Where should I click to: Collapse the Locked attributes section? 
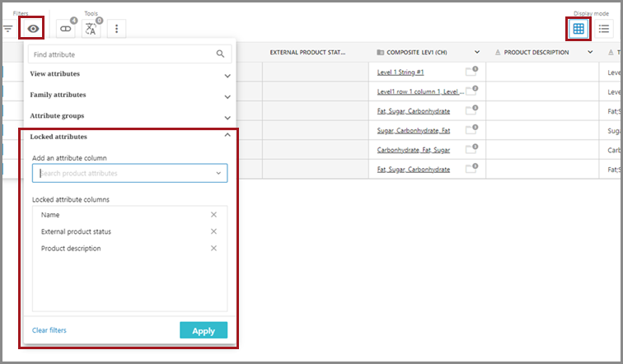[x=227, y=136]
